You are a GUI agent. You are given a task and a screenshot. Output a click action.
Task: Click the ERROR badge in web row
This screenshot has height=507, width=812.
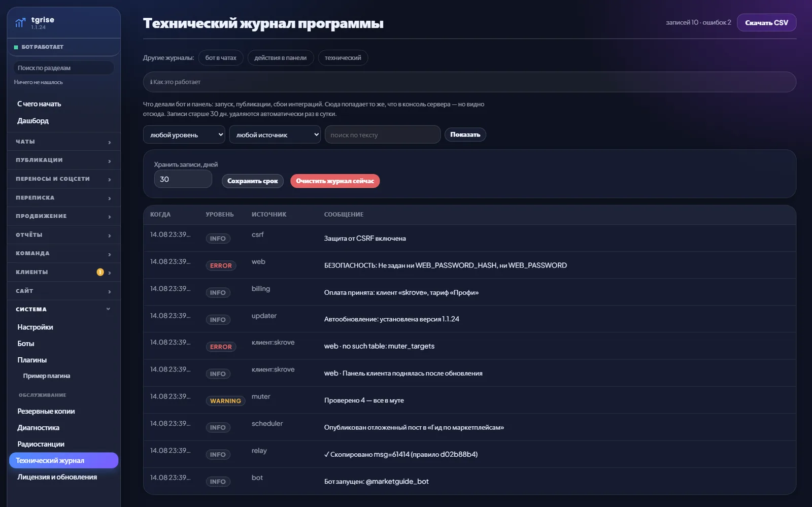pos(221,265)
